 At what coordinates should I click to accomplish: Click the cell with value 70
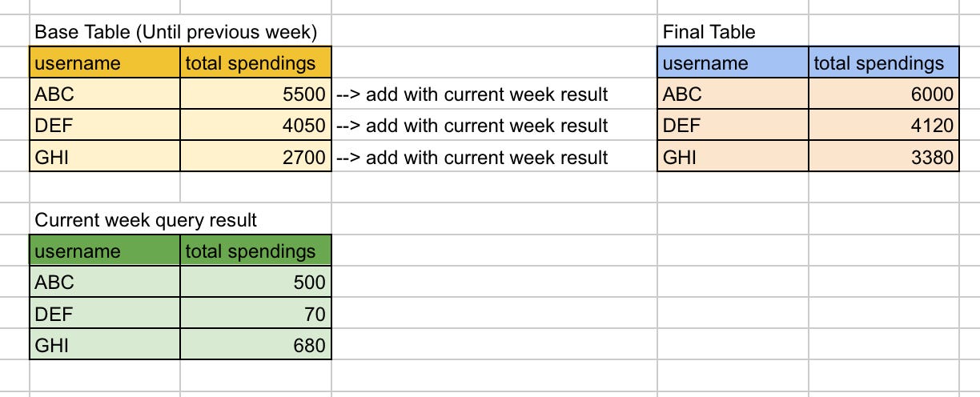(255, 314)
